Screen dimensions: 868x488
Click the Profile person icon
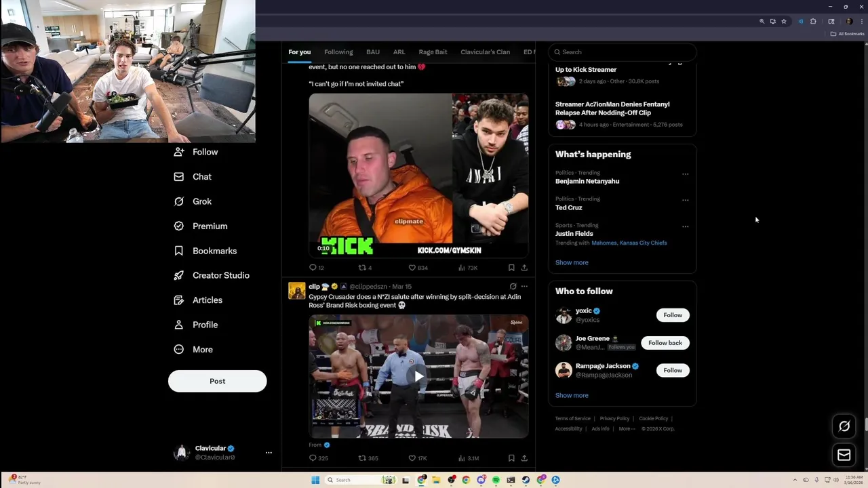point(179,325)
